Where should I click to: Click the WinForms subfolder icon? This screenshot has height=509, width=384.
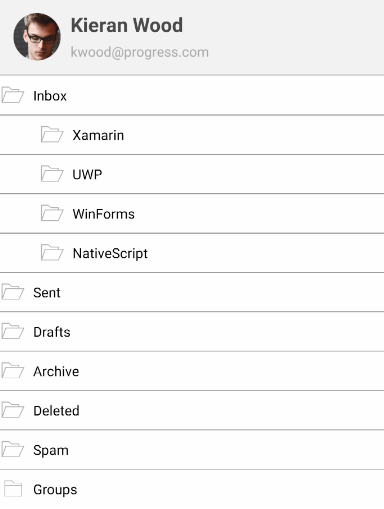pyautogui.click(x=52, y=213)
